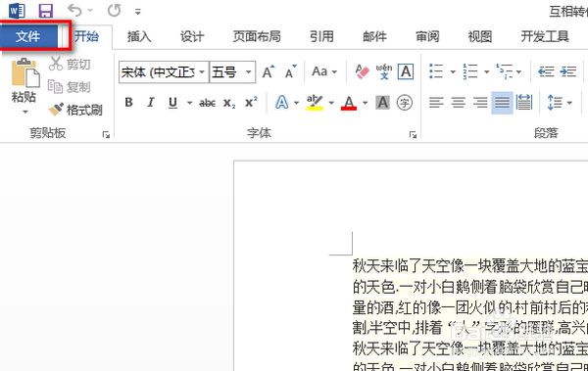The width and height of the screenshot is (588, 371).
Task: Click the Distributed alignment icon
Action: point(524,103)
